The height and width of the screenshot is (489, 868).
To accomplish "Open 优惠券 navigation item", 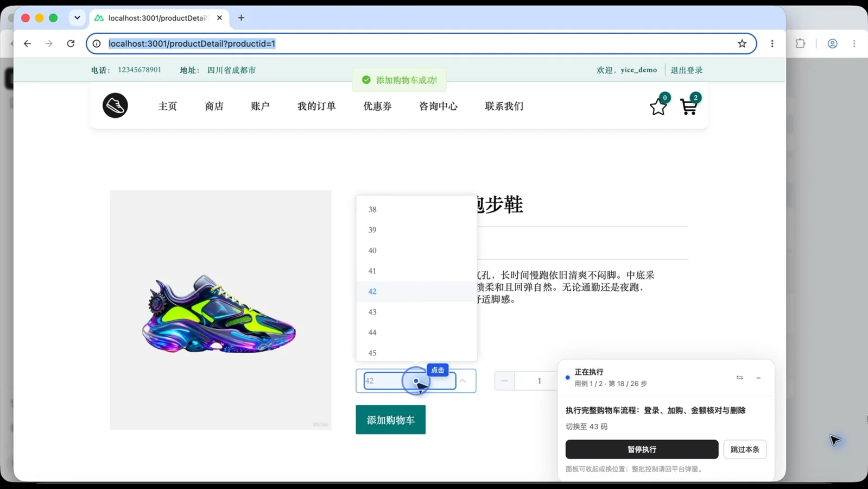I will click(377, 106).
